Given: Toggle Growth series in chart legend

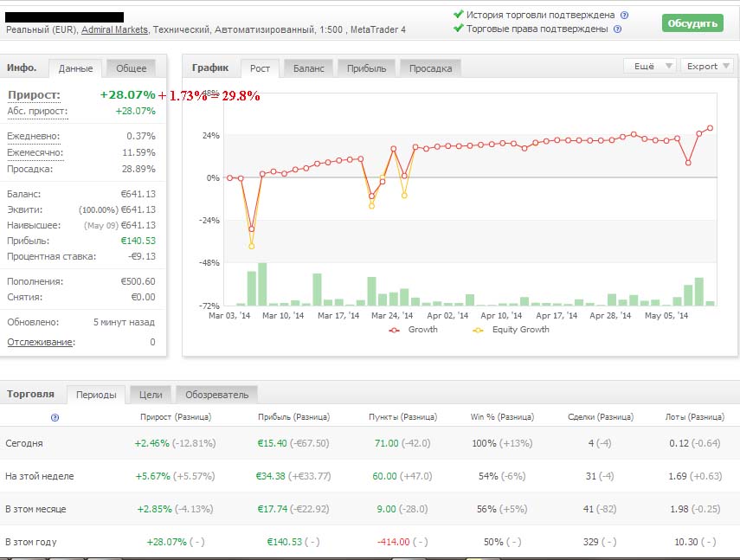Looking at the screenshot, I should (414, 330).
